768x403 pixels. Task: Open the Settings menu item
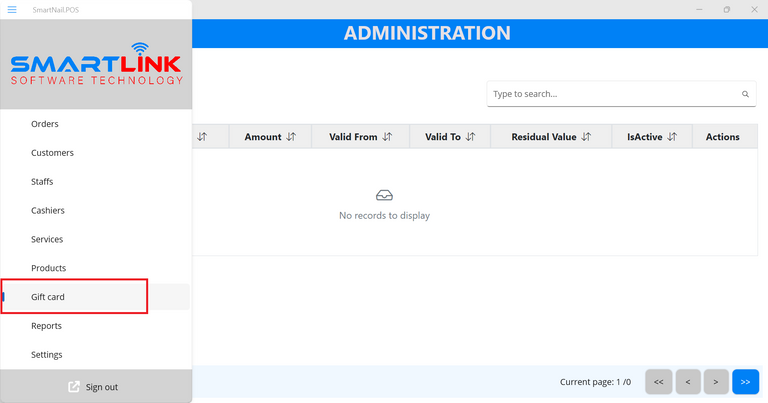(47, 355)
